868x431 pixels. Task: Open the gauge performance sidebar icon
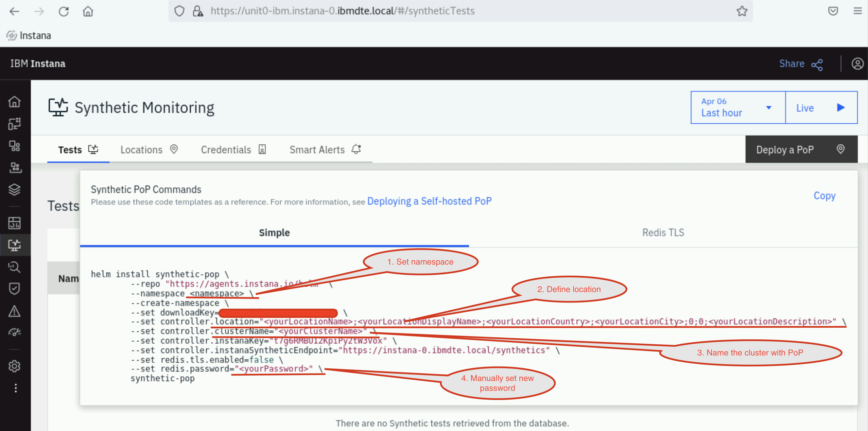[x=14, y=333]
